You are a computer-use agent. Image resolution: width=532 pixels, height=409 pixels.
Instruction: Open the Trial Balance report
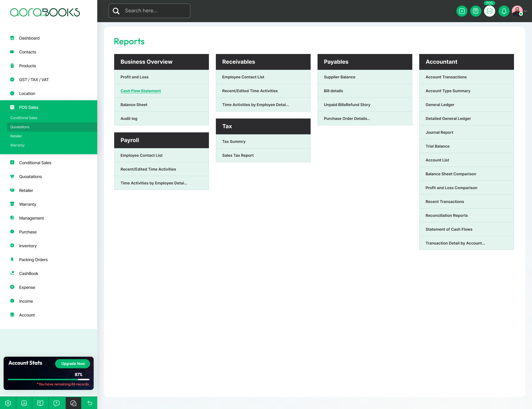(x=437, y=146)
